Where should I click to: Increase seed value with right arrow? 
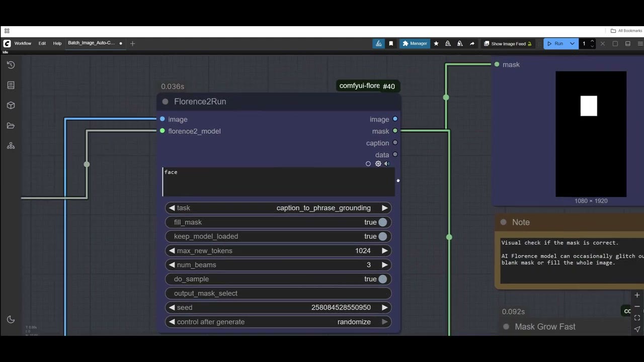coord(384,307)
